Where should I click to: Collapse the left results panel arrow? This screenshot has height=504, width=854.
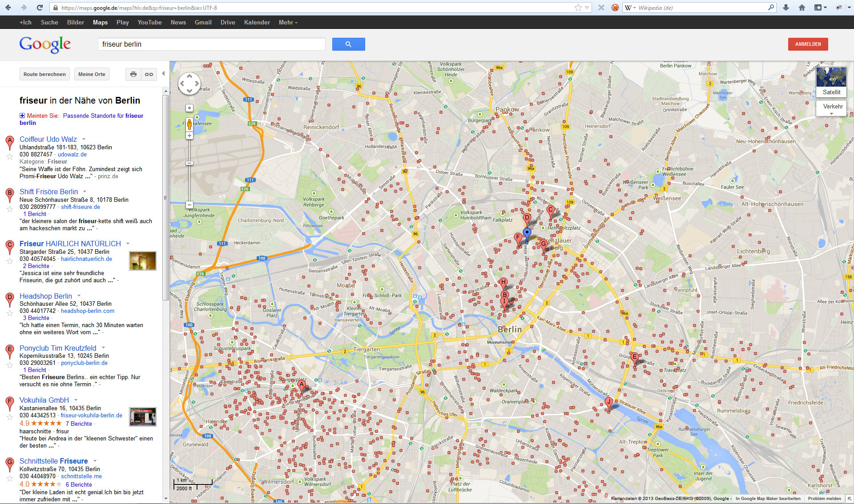point(163,74)
